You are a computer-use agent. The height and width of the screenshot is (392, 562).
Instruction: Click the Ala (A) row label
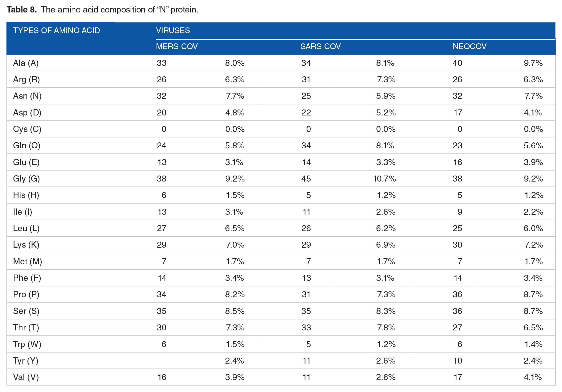[x=26, y=63]
